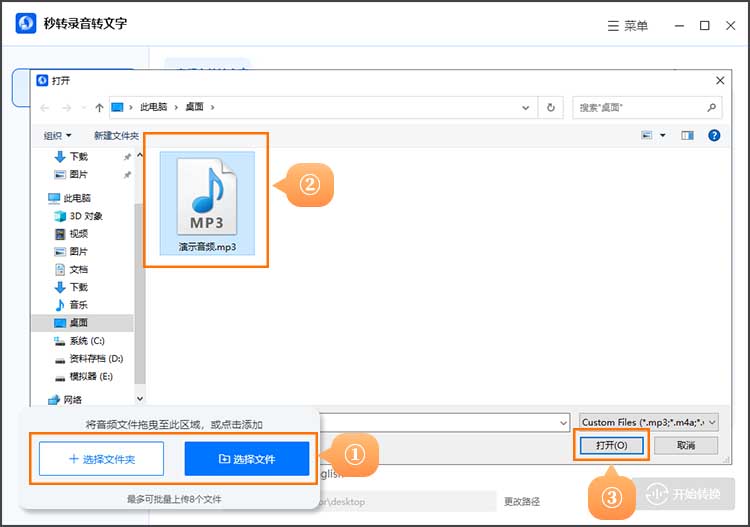Click 更改路径 link in main window
The image size is (750, 527).
522,502
